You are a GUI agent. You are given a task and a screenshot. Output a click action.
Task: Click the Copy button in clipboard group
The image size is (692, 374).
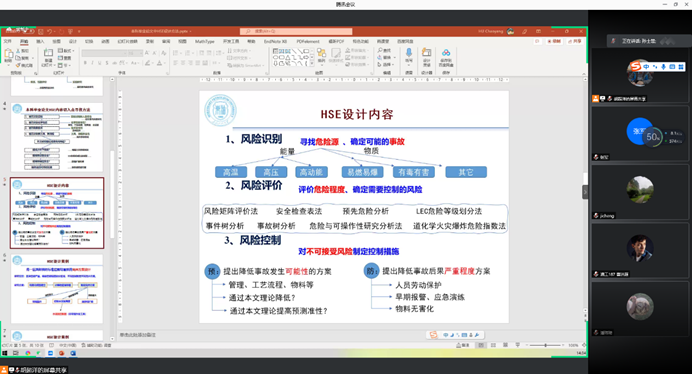click(x=23, y=58)
